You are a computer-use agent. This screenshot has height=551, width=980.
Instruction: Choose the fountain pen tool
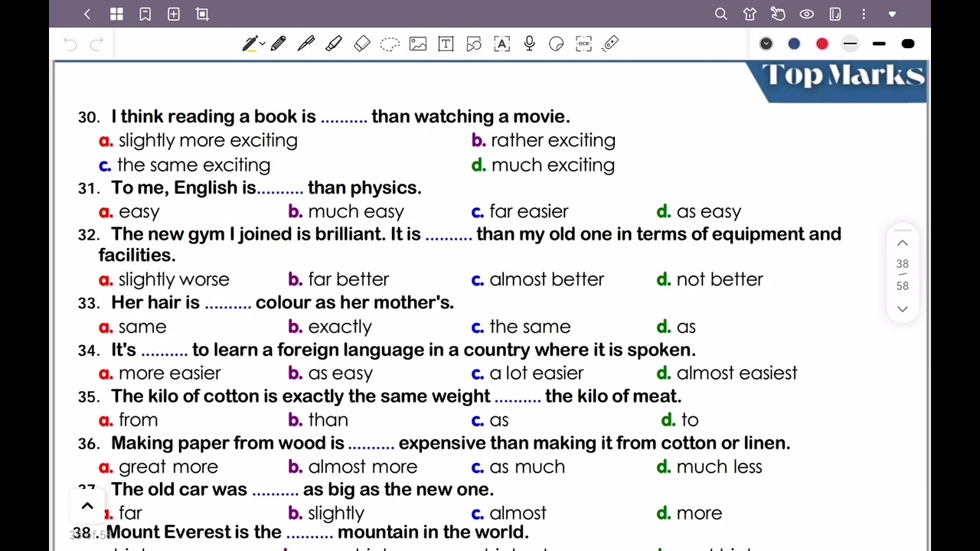click(x=306, y=44)
